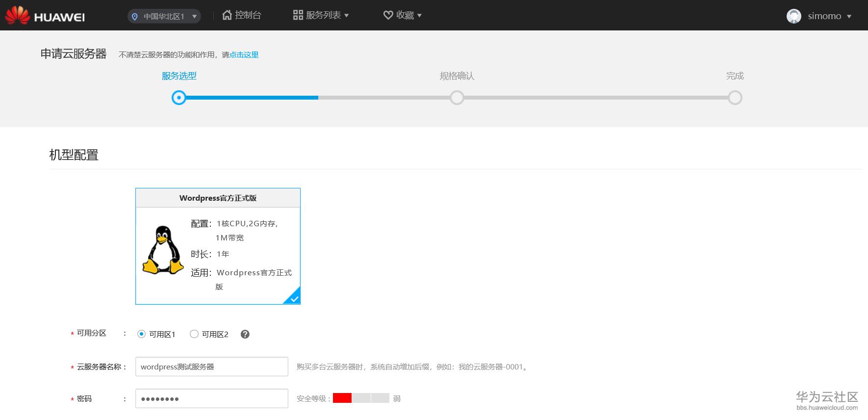Viewport: 868px width, 420px height.
Task: Select the 可用区2 radio button
Action: coord(194,334)
